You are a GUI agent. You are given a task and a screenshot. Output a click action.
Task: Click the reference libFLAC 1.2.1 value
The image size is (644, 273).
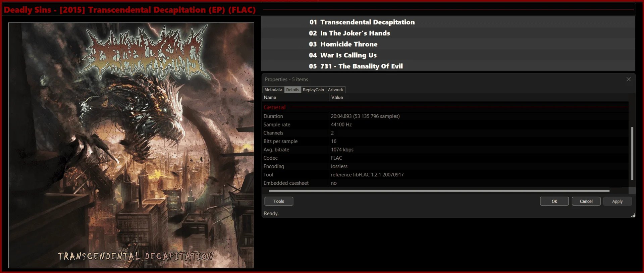pos(367,175)
